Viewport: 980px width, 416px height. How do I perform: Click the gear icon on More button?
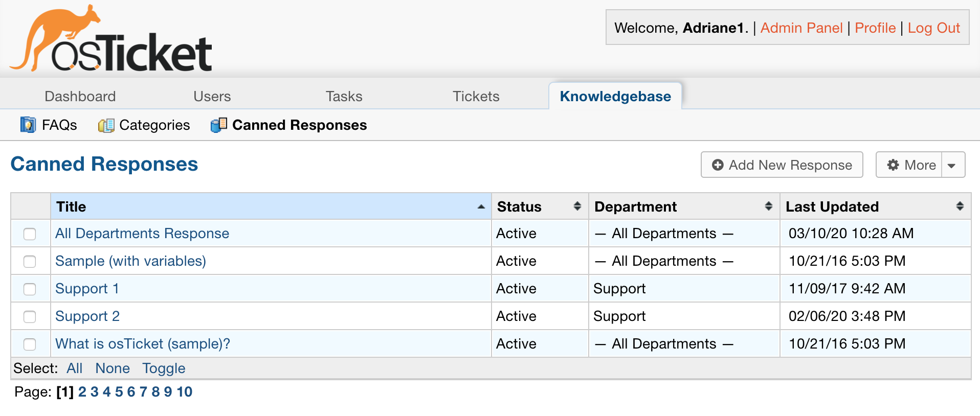coord(893,165)
